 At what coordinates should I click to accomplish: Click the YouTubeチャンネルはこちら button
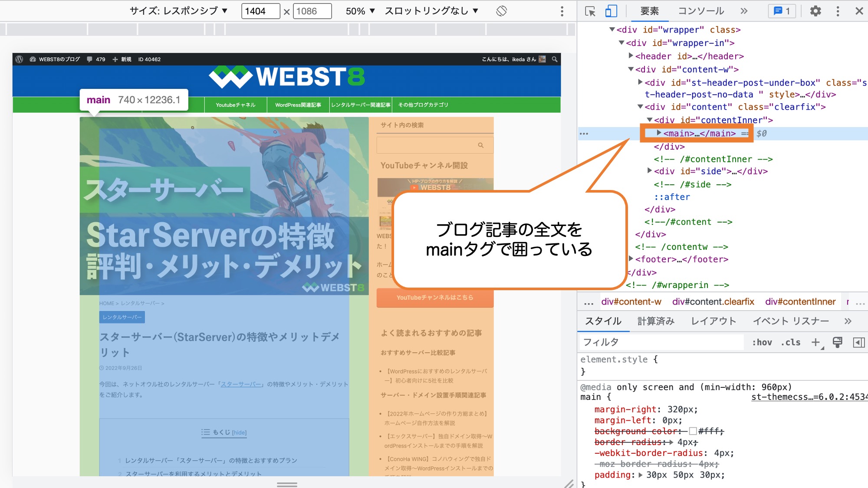click(435, 298)
